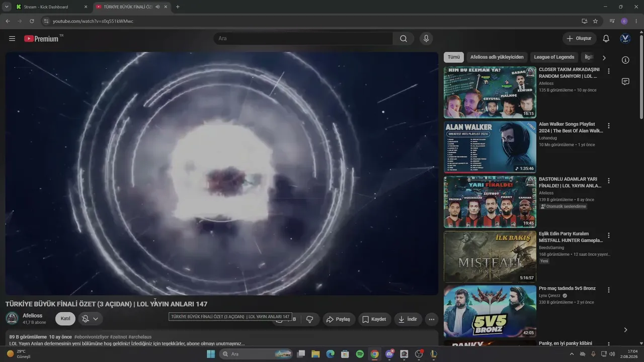Open Discord from the taskbar
The height and width of the screenshot is (362, 644).
click(x=389, y=354)
